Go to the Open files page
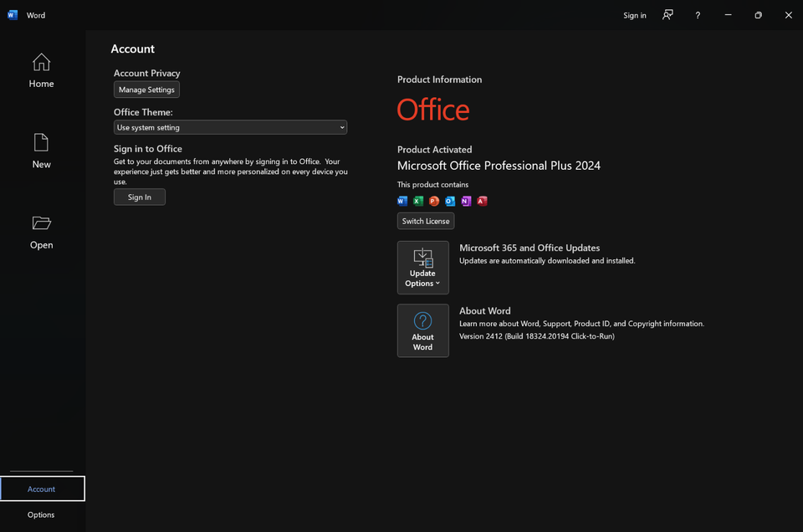The width and height of the screenshot is (803, 532). tap(41, 232)
